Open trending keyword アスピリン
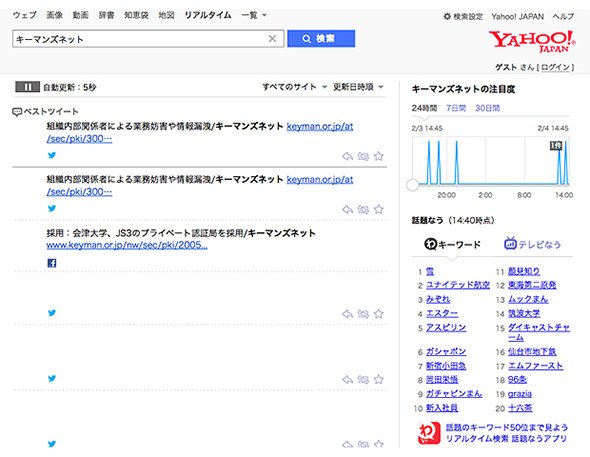This screenshot has width=590, height=457. click(x=446, y=328)
